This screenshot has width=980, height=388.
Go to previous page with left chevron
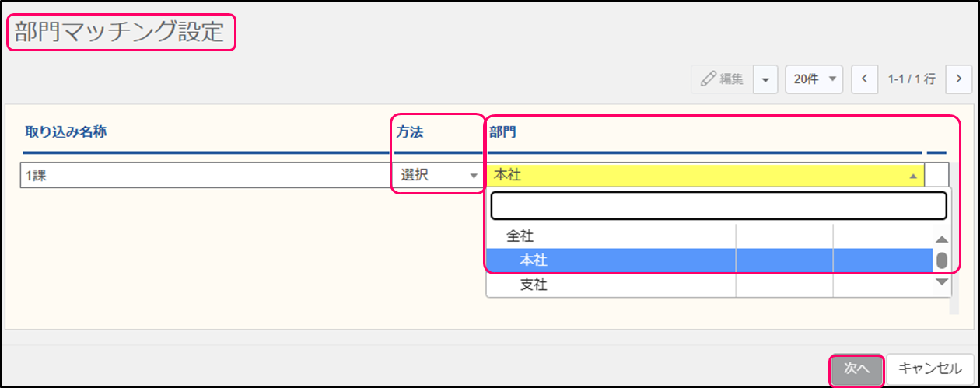(864, 79)
